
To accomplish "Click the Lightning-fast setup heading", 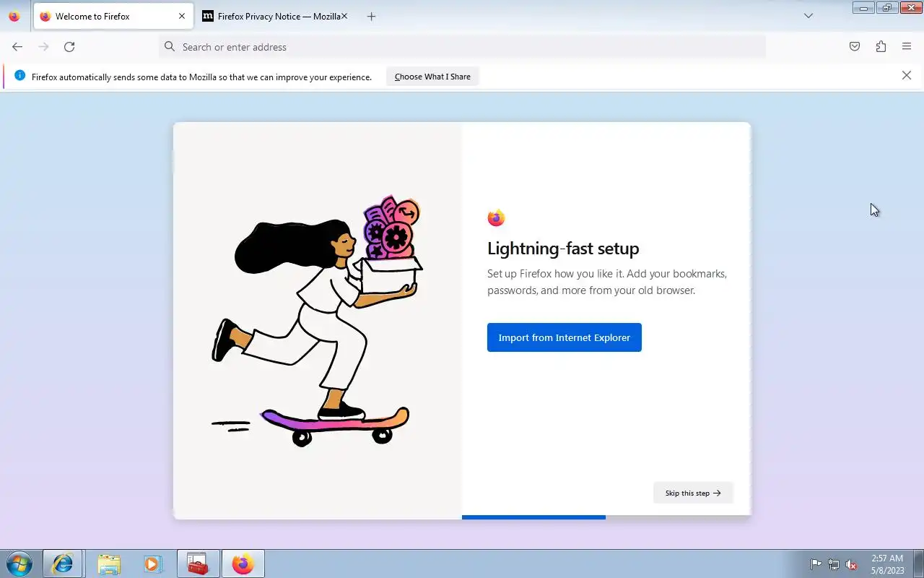I will [x=563, y=249].
